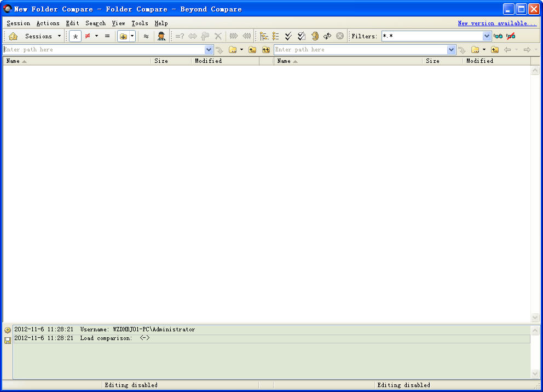This screenshot has width=543, height=392.
Task: Open the Tools menu
Action: (x=140, y=24)
